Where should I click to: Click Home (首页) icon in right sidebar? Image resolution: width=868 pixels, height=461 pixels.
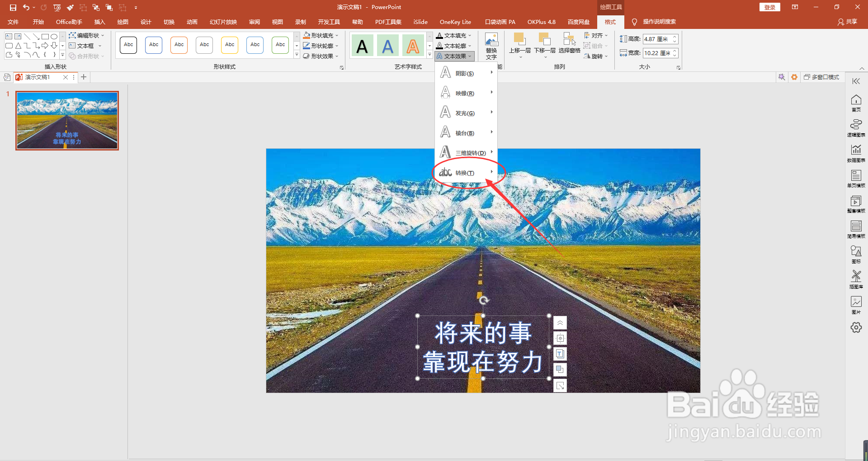tap(856, 103)
